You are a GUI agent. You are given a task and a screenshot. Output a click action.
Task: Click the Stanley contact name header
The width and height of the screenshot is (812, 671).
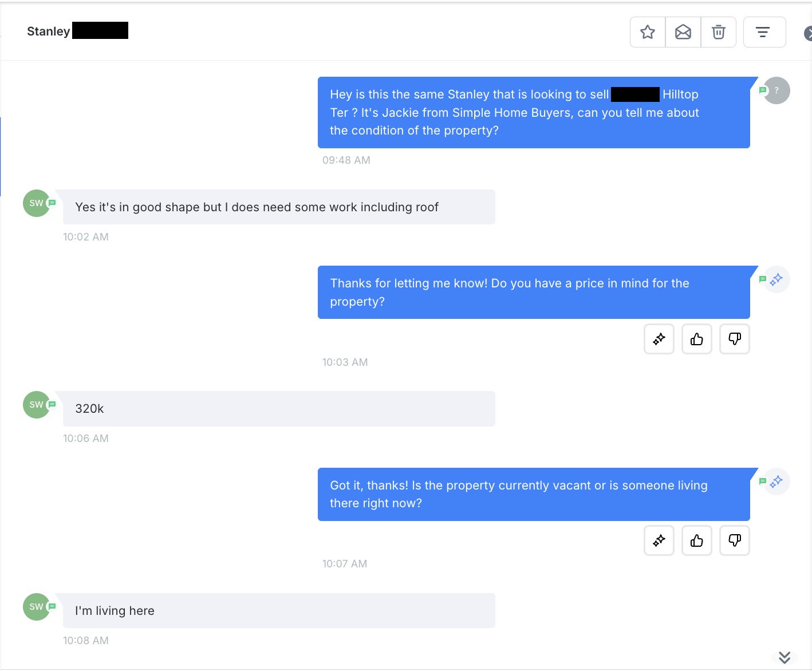[x=49, y=31]
